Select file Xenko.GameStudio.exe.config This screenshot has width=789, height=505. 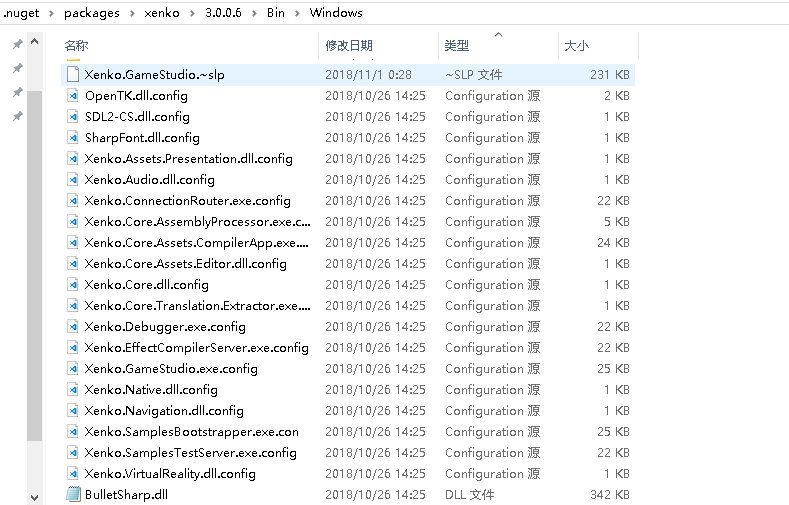click(171, 369)
